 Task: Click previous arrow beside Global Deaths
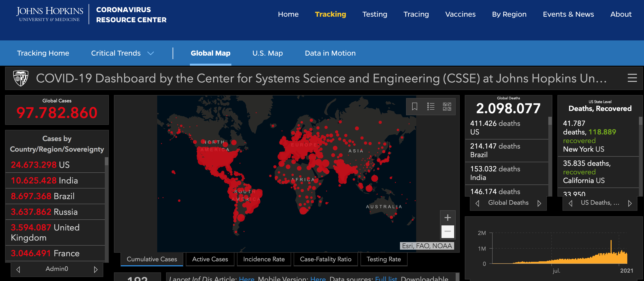point(477,203)
